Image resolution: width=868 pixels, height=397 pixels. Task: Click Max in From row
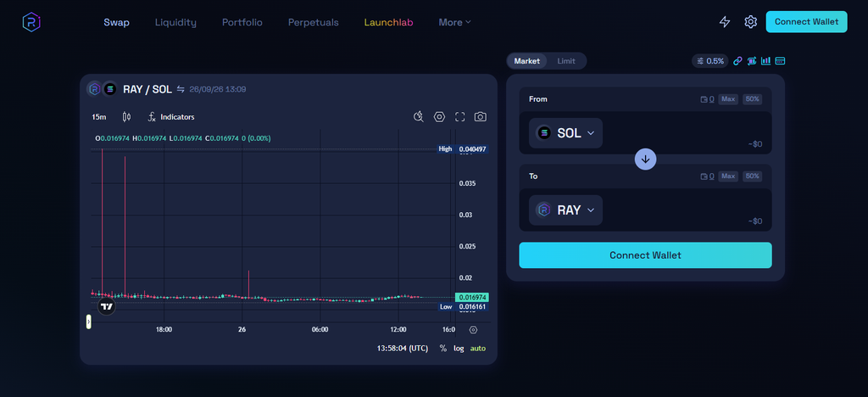click(728, 99)
